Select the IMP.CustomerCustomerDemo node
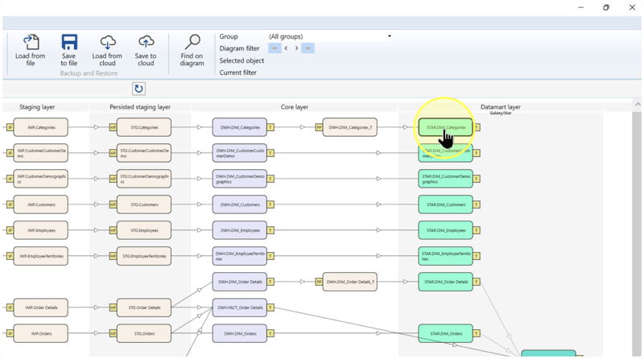 click(x=41, y=153)
